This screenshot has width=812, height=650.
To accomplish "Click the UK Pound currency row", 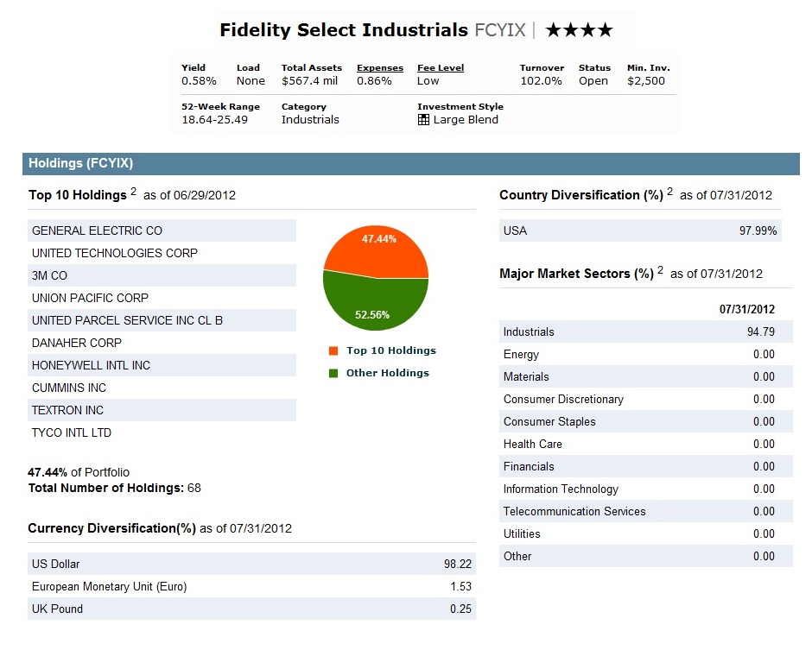I will point(251,609).
